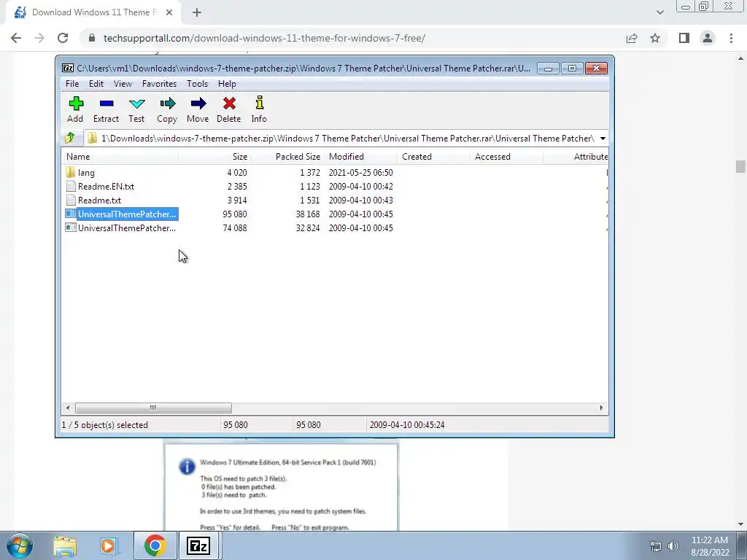Click the network tray icon
747x560 pixels.
pyautogui.click(x=656, y=546)
